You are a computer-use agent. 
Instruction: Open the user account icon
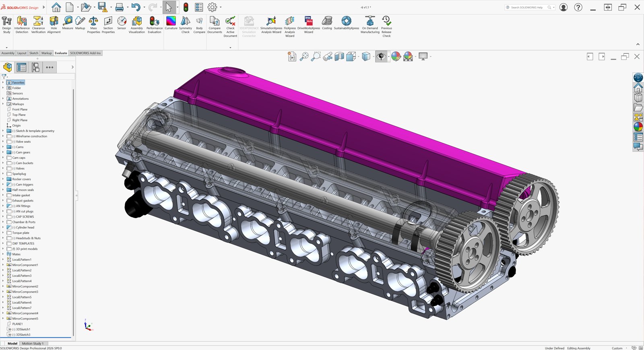pyautogui.click(x=563, y=7)
